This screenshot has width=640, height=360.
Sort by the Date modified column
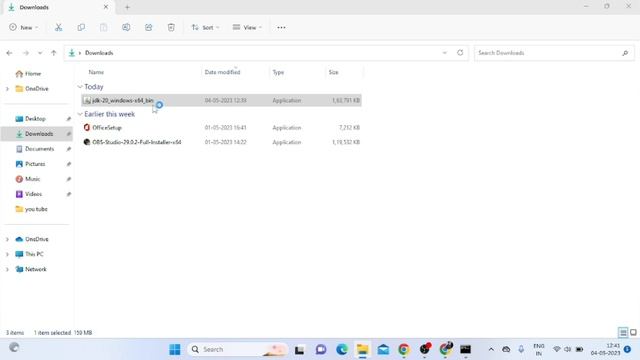coord(222,72)
